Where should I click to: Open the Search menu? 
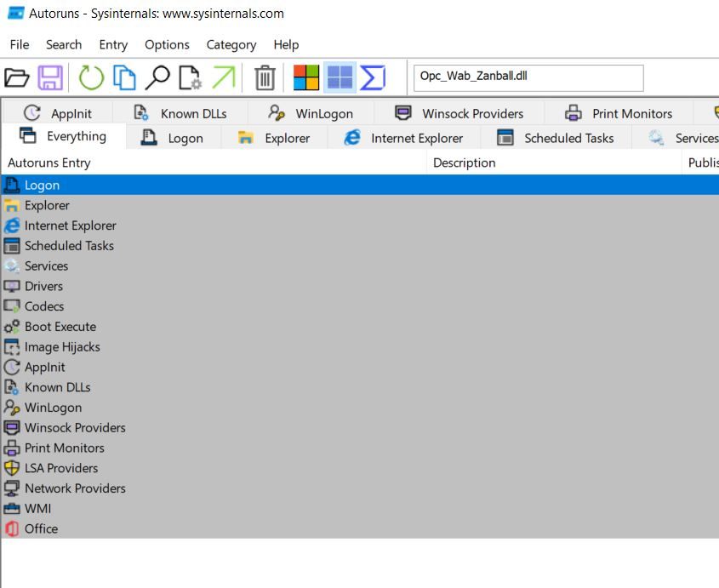64,44
